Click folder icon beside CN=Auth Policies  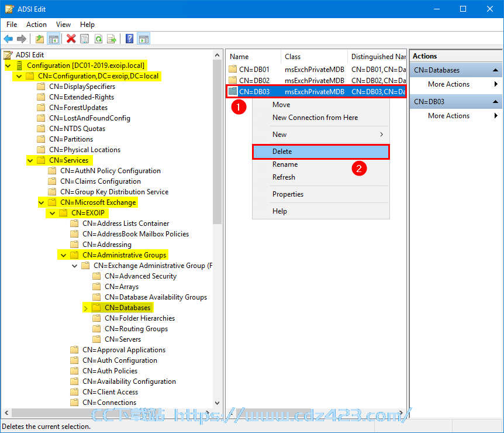click(x=74, y=371)
